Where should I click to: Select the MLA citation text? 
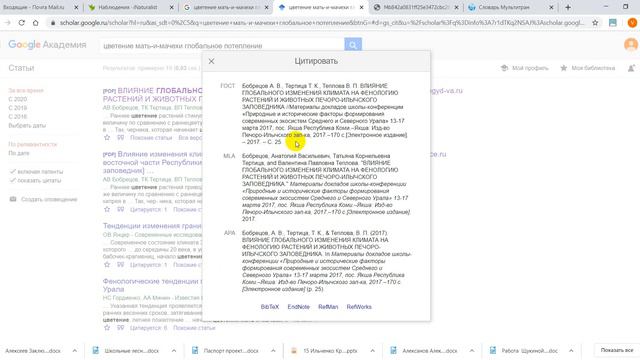326,187
